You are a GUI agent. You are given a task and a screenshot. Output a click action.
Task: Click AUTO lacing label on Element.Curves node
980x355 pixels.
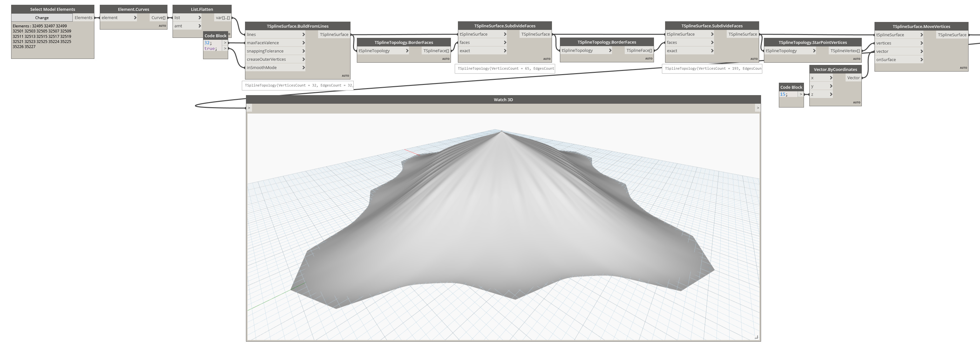[162, 26]
